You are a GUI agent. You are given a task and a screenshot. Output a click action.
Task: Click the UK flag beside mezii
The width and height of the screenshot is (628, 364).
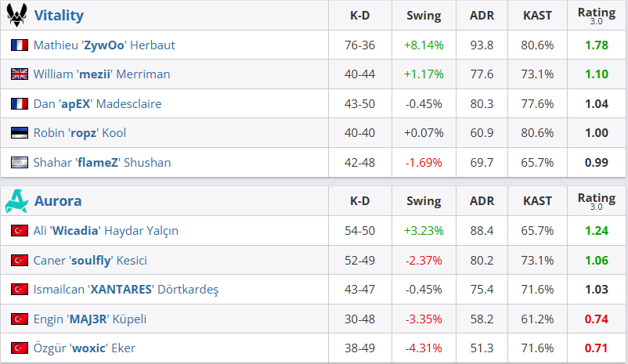click(x=20, y=74)
